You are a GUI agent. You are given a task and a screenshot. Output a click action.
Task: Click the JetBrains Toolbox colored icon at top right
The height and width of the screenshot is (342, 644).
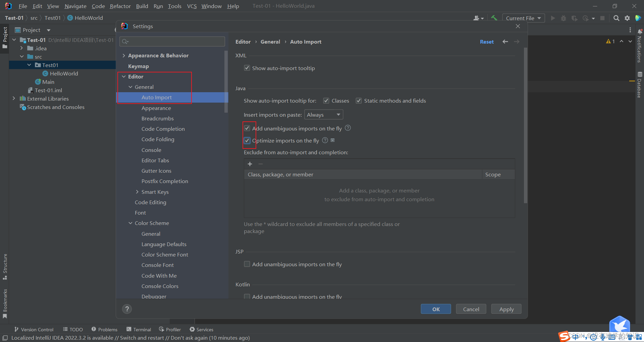point(638,18)
